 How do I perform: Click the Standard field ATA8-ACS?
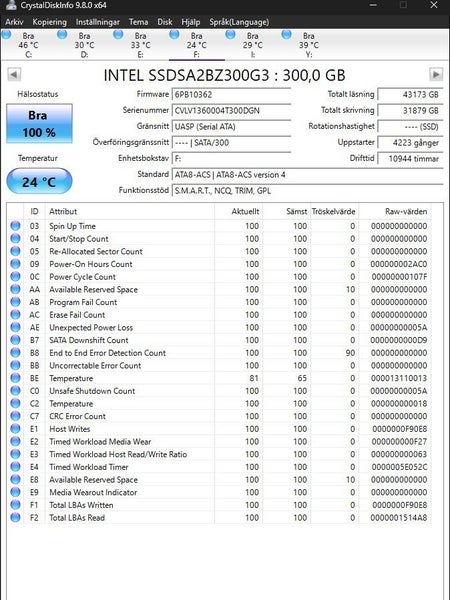(x=307, y=174)
